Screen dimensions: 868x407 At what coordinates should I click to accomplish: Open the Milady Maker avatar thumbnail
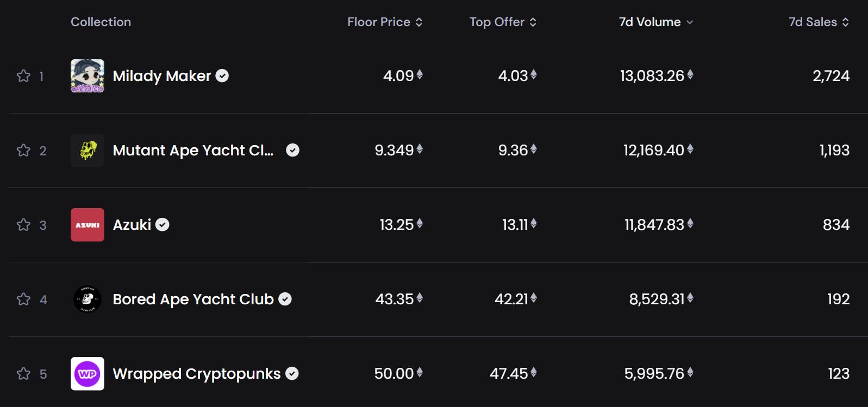88,76
